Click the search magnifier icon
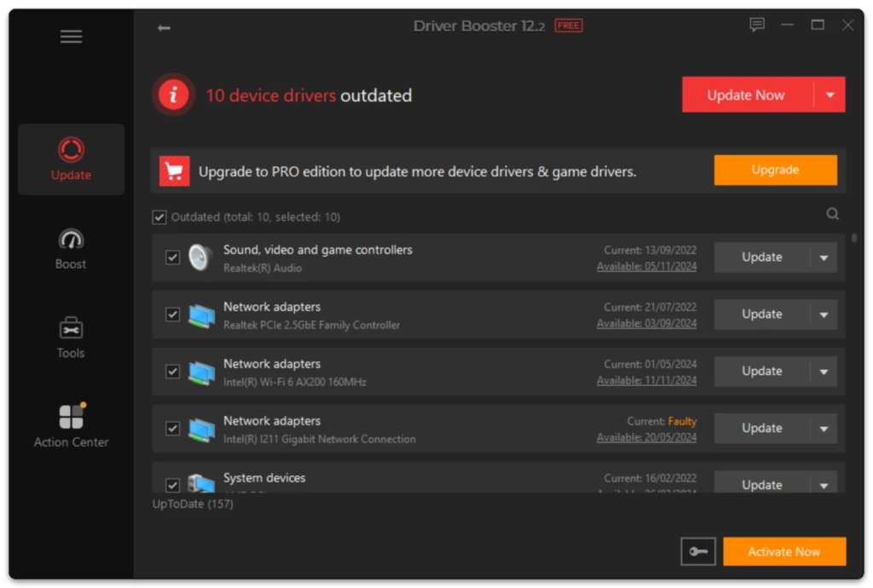This screenshot has height=588, width=873. pos(833,215)
